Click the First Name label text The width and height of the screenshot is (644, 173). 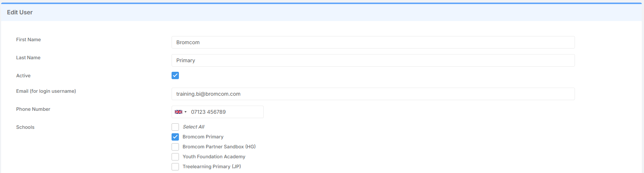(x=28, y=40)
